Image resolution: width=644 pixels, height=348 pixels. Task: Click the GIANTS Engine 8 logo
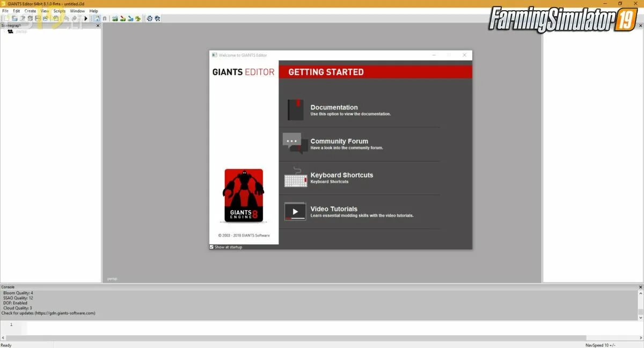click(x=244, y=196)
